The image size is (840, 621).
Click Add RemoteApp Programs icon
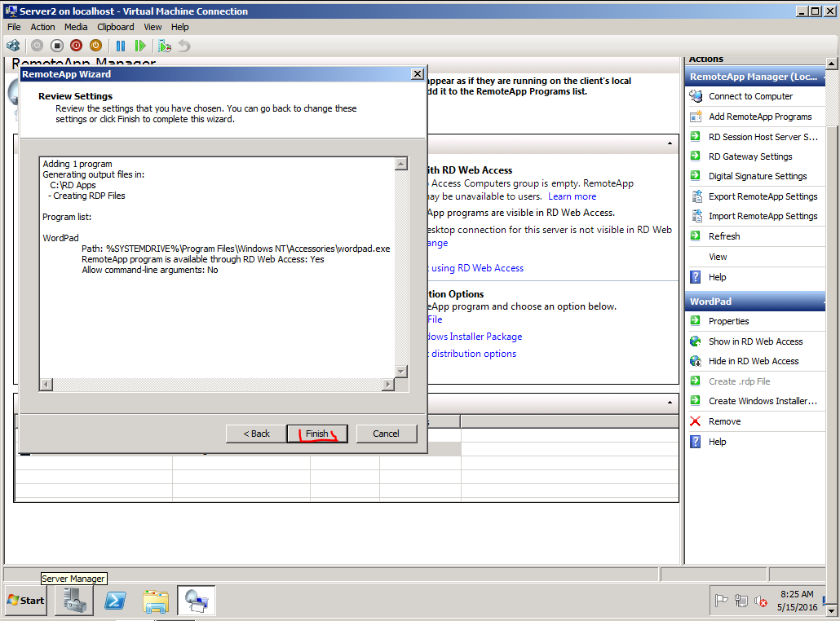[696, 117]
